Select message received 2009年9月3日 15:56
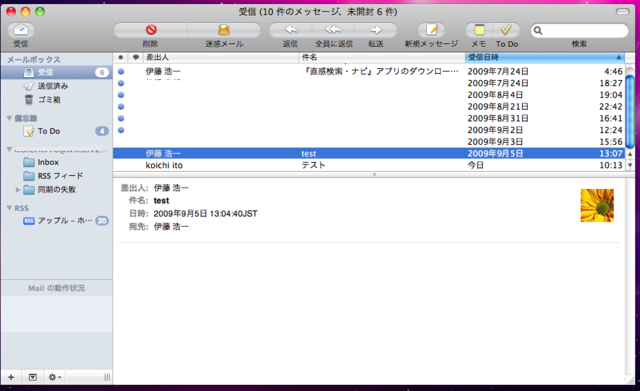Image resolution: width=640 pixels, height=391 pixels. pos(369,142)
